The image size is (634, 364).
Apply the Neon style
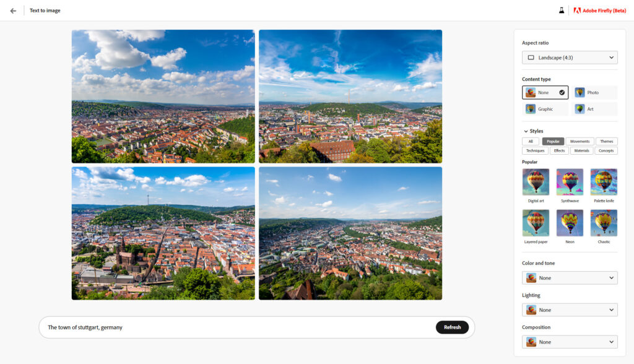click(570, 223)
